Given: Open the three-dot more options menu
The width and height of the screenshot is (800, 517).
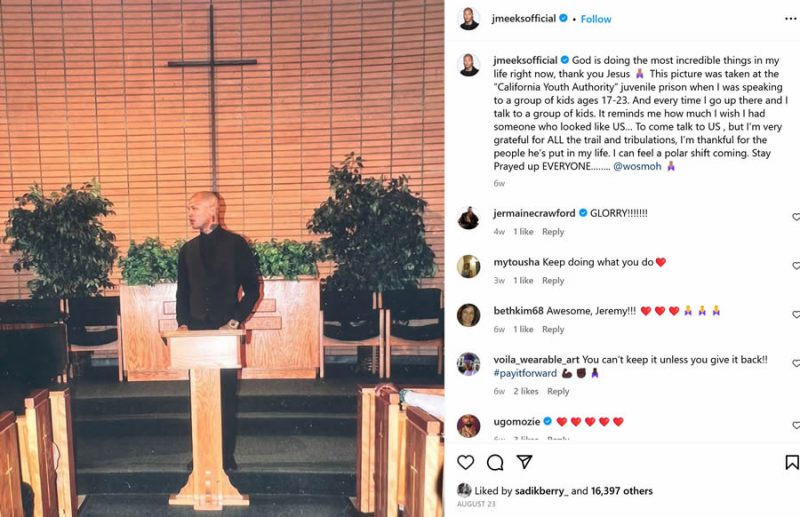Looking at the screenshot, I should pos(791,19).
